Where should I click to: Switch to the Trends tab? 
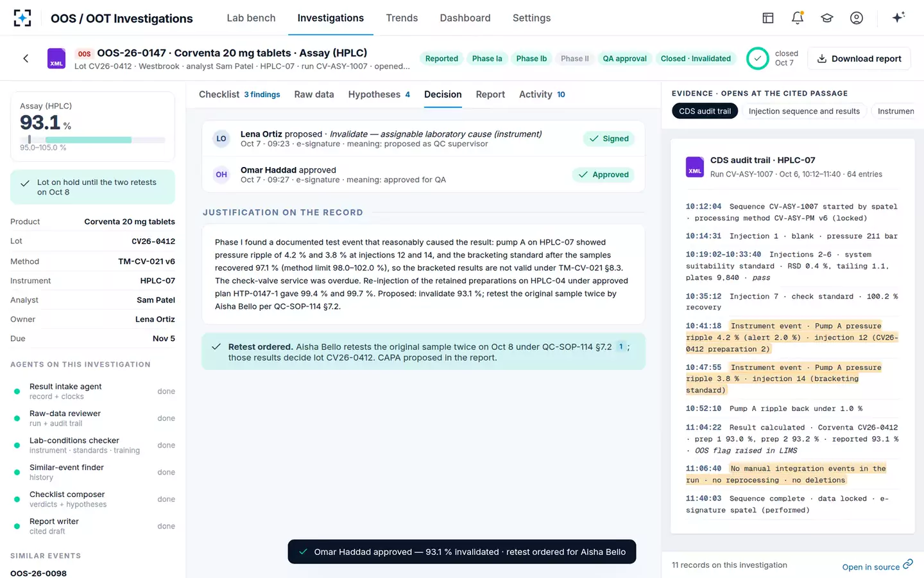[x=402, y=18]
